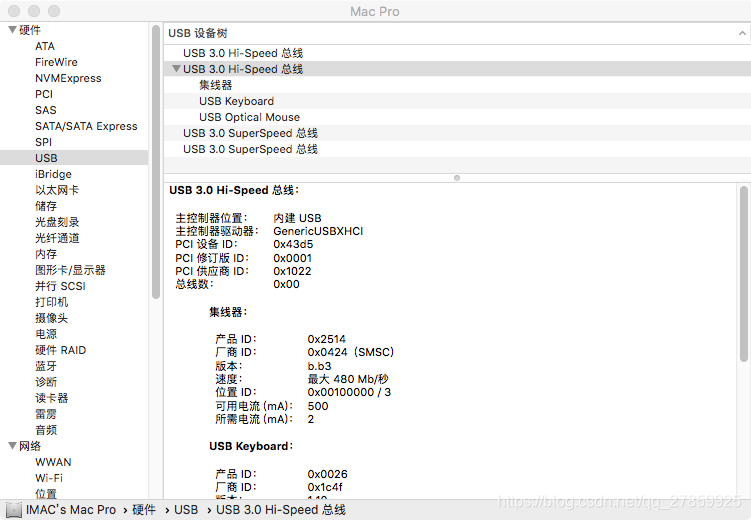Click GenericUSBXHCI driver value
The width and height of the screenshot is (751, 520).
[318, 231]
